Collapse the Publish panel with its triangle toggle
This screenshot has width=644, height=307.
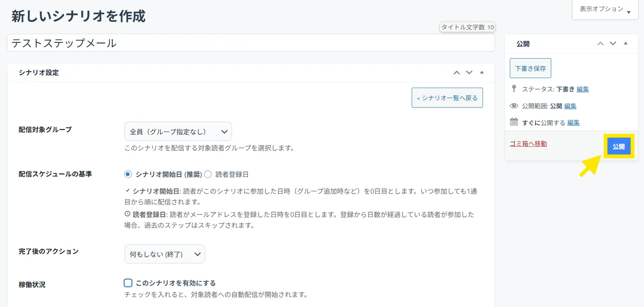[626, 44]
